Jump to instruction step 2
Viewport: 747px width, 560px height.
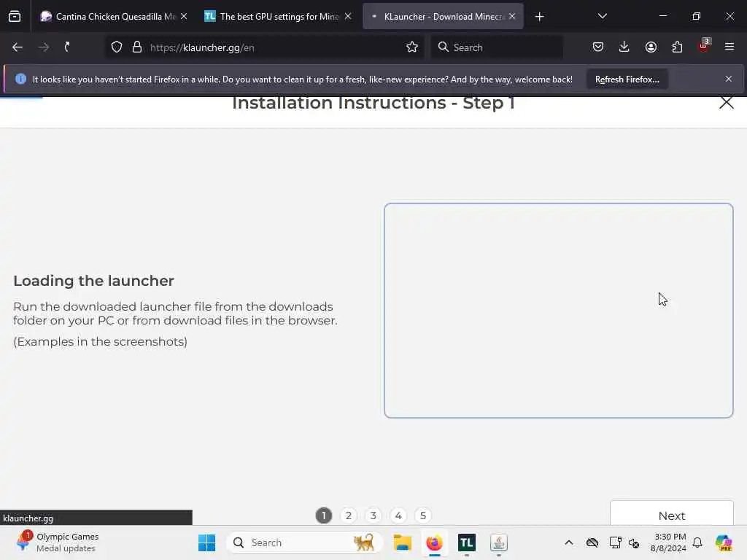tap(349, 516)
